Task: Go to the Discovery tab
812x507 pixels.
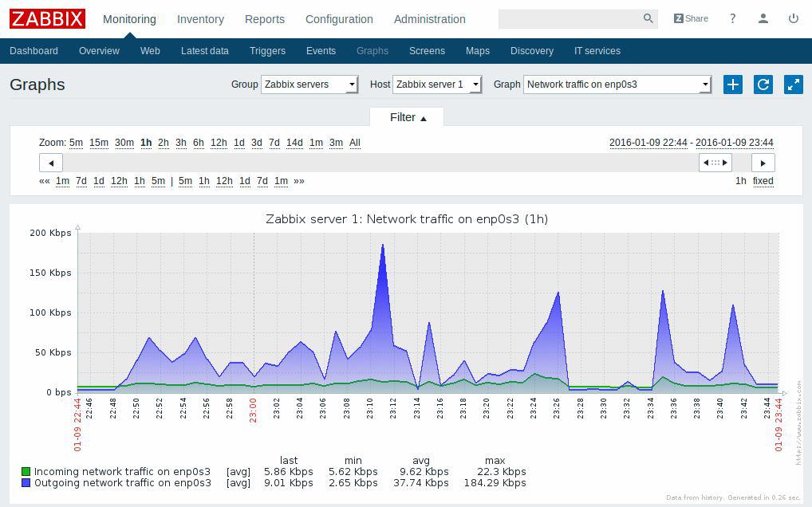Action: coord(532,51)
